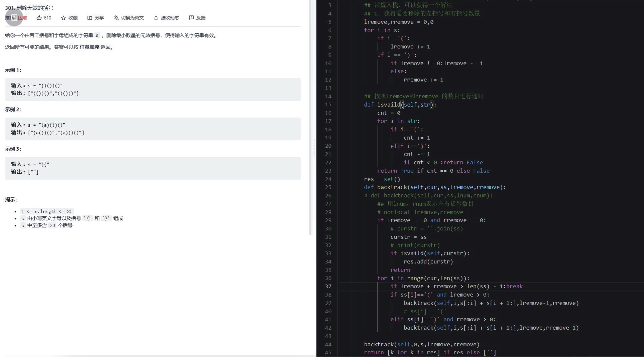Click the star favorite icon
The width and height of the screenshot is (644, 357).
[63, 18]
